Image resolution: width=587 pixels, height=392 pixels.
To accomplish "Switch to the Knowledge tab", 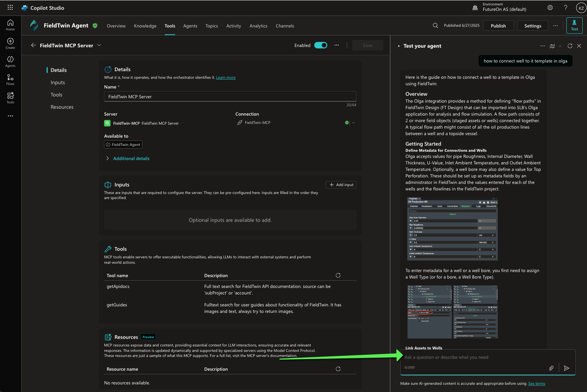I will 145,26.
